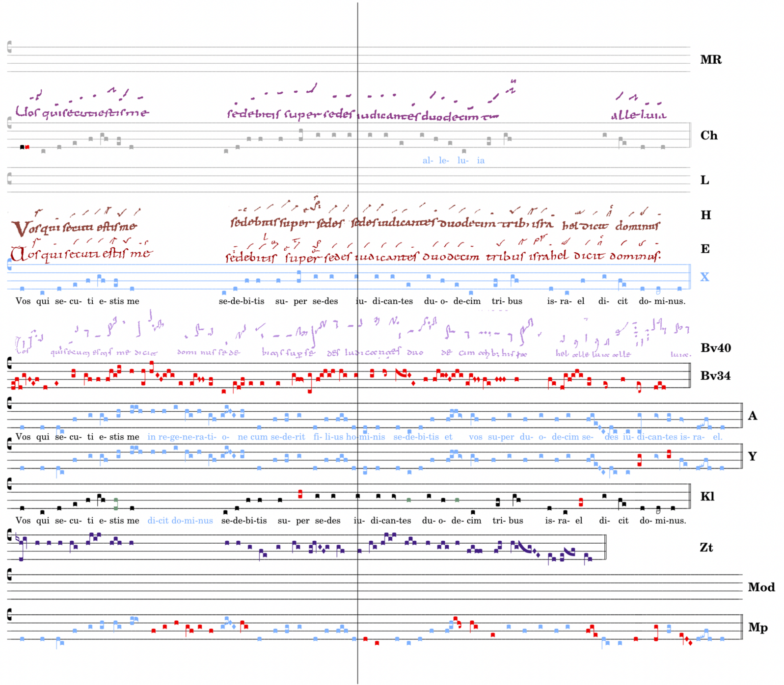Click the Bv34 staff label
This screenshot has width=784, height=685.
pyautogui.click(x=715, y=376)
